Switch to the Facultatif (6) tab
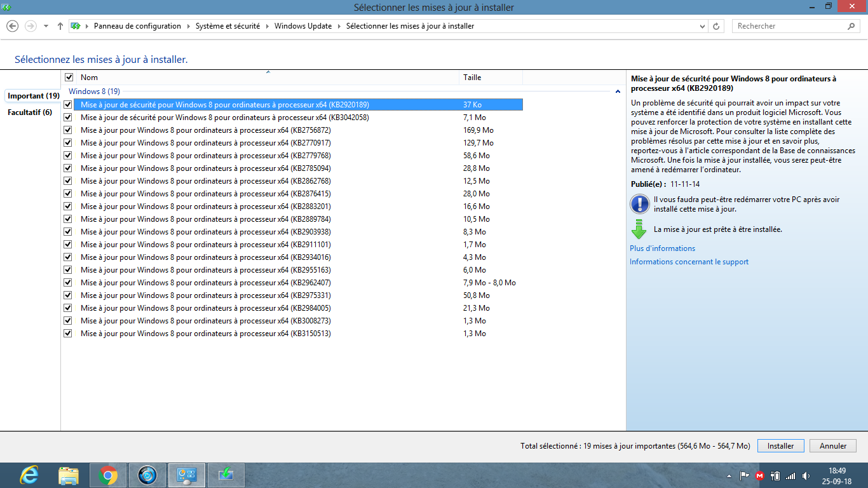 pos(30,112)
